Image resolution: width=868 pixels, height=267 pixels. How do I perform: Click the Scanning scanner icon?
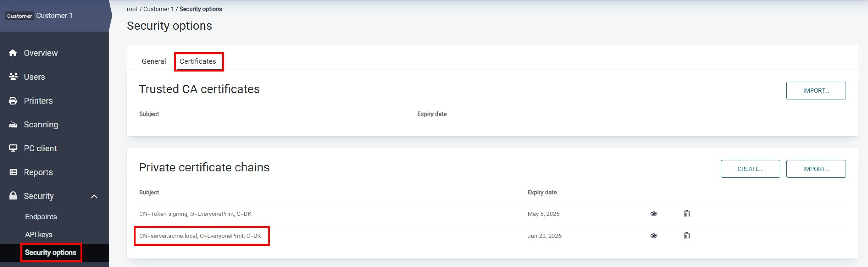13,125
